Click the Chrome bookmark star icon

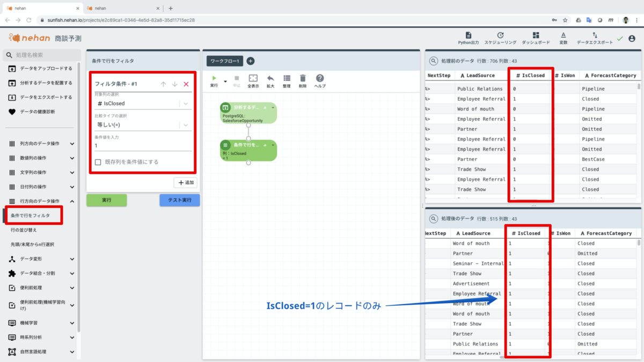coord(565,20)
